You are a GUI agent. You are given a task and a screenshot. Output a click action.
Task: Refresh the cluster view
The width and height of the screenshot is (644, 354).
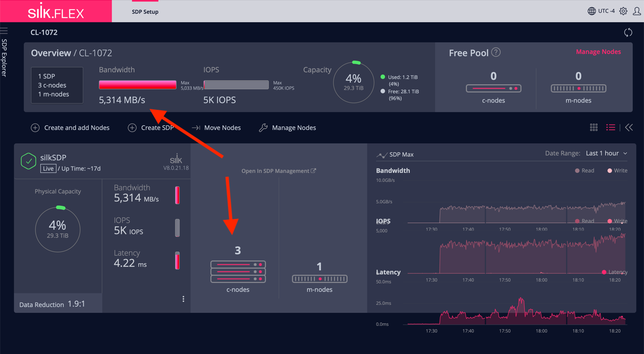click(628, 32)
